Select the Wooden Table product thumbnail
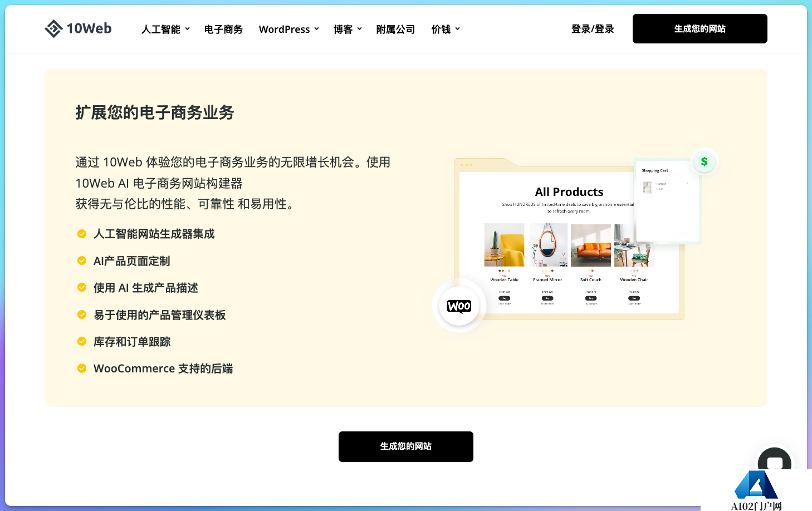This screenshot has width=812, height=511. coord(504,245)
